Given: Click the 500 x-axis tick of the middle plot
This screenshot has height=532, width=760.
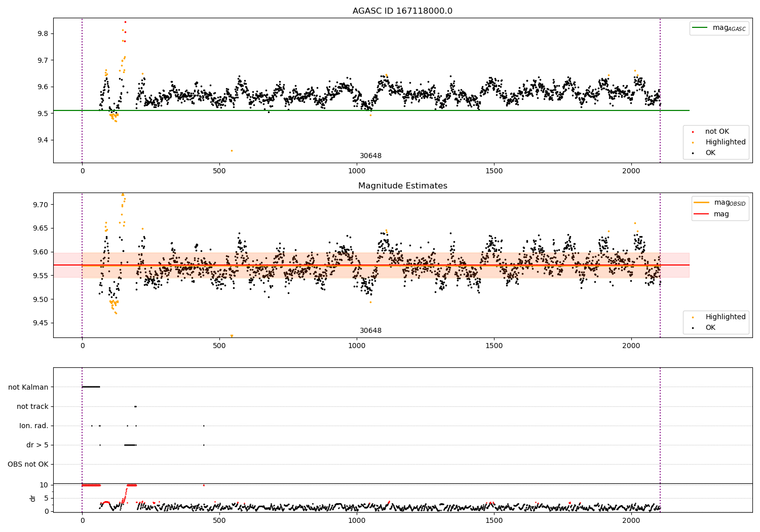Looking at the screenshot, I should pyautogui.click(x=219, y=346).
